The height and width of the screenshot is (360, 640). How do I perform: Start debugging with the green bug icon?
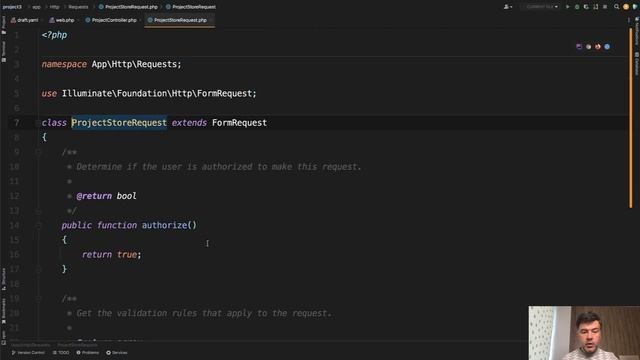coord(577,7)
